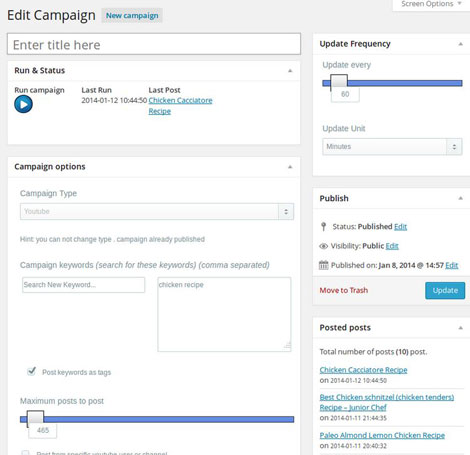This screenshot has height=455, width=470.
Task: Toggle Post keywords as tags checkbox
Action: click(x=31, y=371)
